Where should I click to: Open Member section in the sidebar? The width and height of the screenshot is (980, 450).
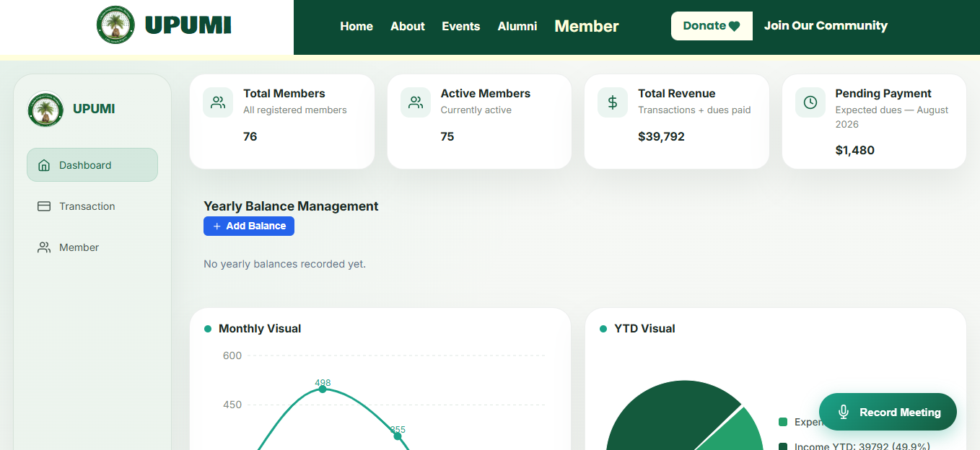(x=92, y=247)
